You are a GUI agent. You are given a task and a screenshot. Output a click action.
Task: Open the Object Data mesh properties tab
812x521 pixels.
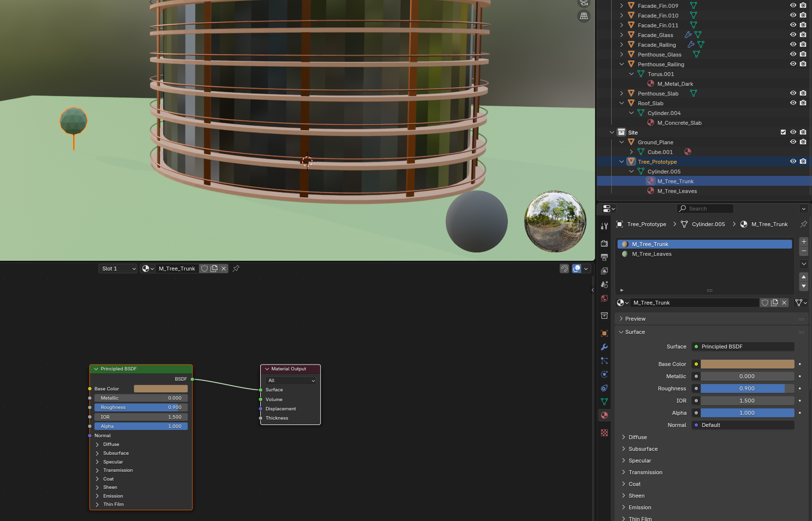tap(604, 402)
